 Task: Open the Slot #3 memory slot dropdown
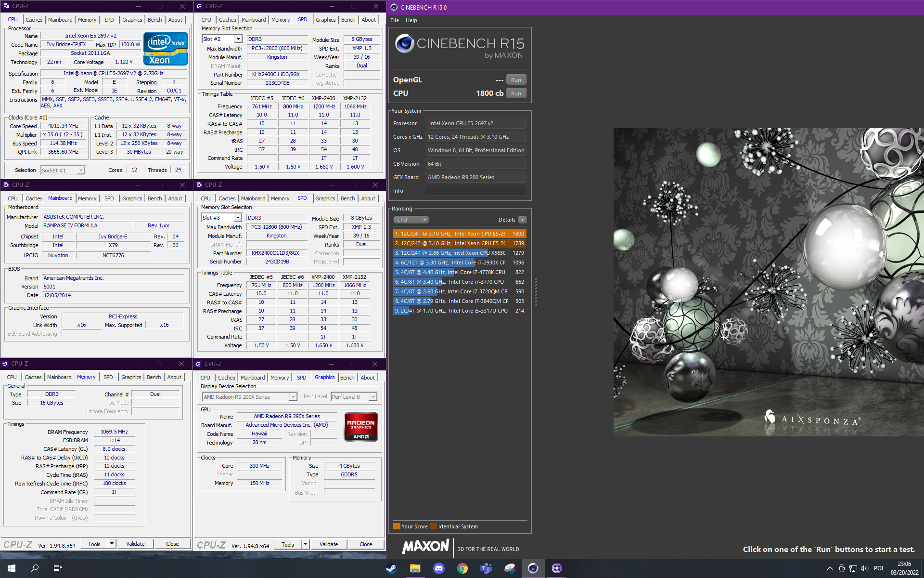[237, 218]
